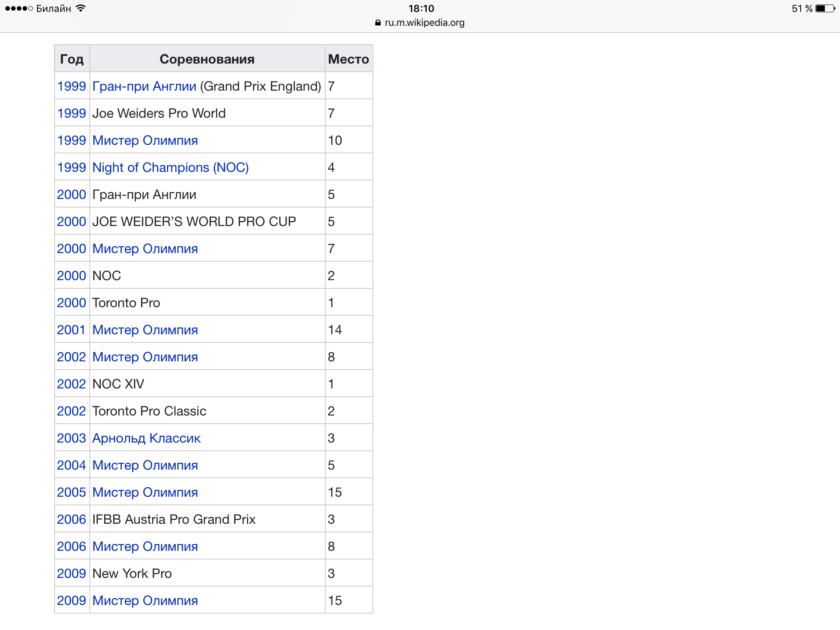Tap the ru.m.wikipedia.org address field
Viewport: 840px width, 630px height.
[424, 23]
